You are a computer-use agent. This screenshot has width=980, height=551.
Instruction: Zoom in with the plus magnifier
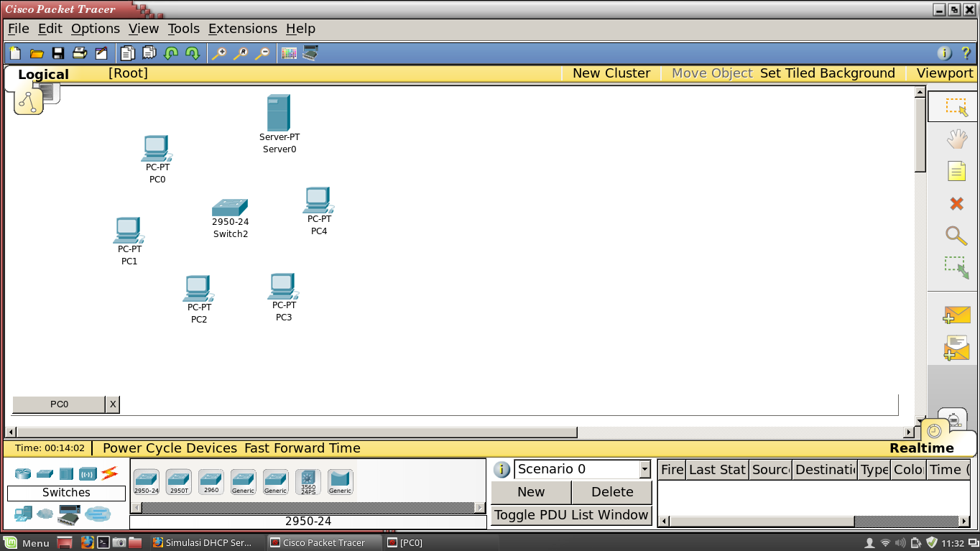point(219,53)
